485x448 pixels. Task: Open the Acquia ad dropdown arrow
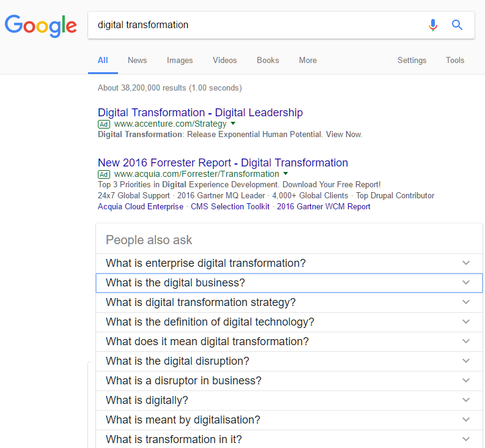[286, 174]
